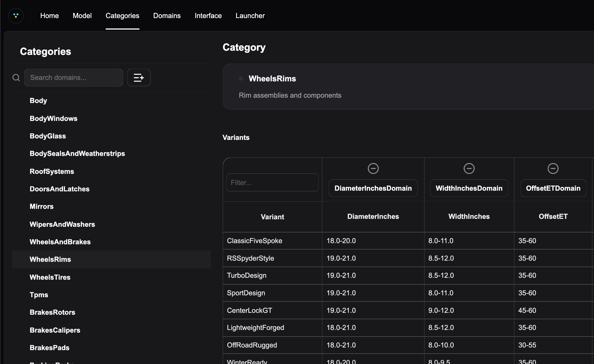Remove the DiameterInchesDomain column
The height and width of the screenshot is (364, 594).
(x=373, y=169)
